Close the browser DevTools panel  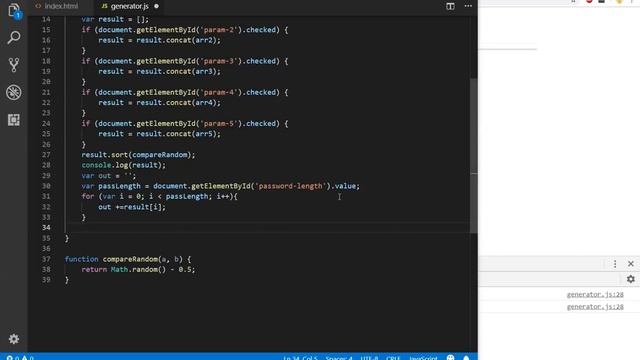pos(631,264)
